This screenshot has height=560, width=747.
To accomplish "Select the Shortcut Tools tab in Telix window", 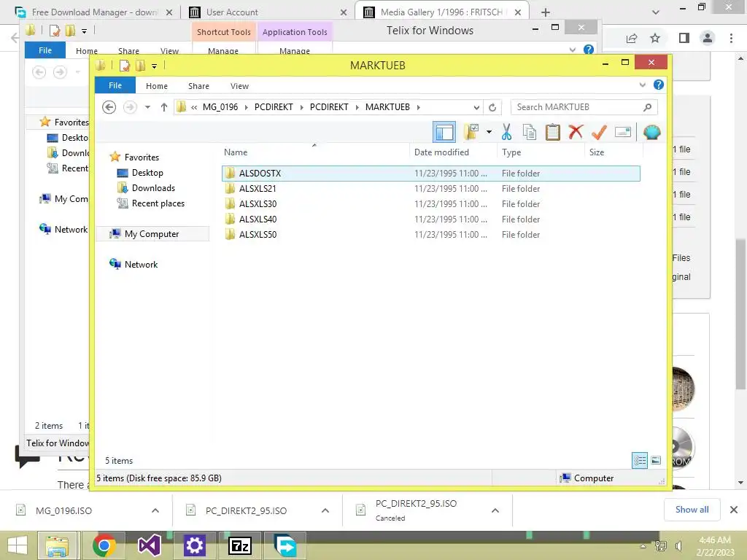I will pos(223,32).
